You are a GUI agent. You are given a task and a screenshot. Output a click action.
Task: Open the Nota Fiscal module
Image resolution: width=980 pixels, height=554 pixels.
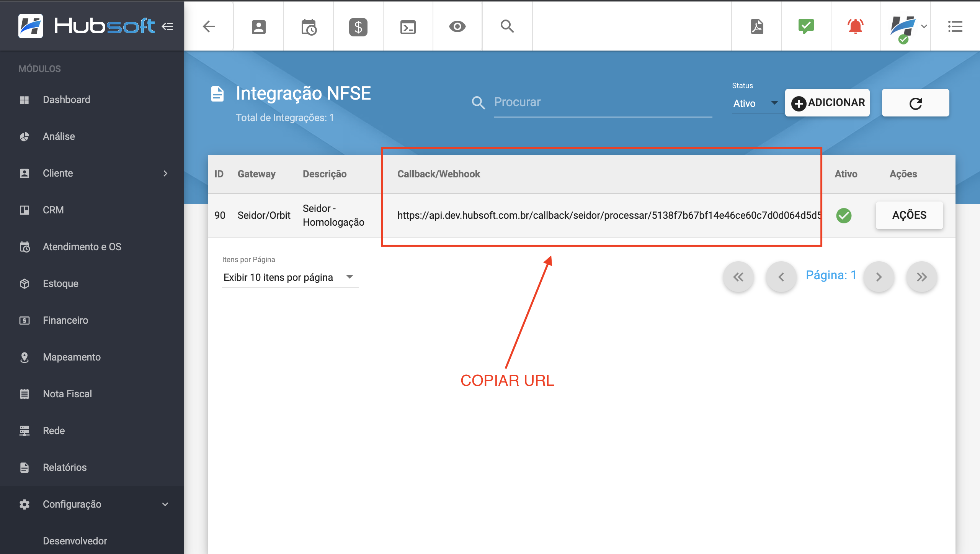(x=67, y=394)
